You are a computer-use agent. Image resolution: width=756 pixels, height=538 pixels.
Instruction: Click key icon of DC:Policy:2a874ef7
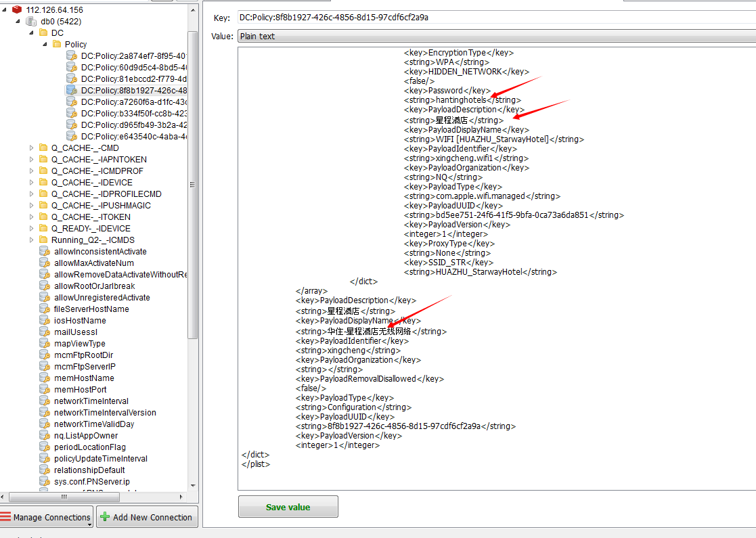(x=71, y=55)
